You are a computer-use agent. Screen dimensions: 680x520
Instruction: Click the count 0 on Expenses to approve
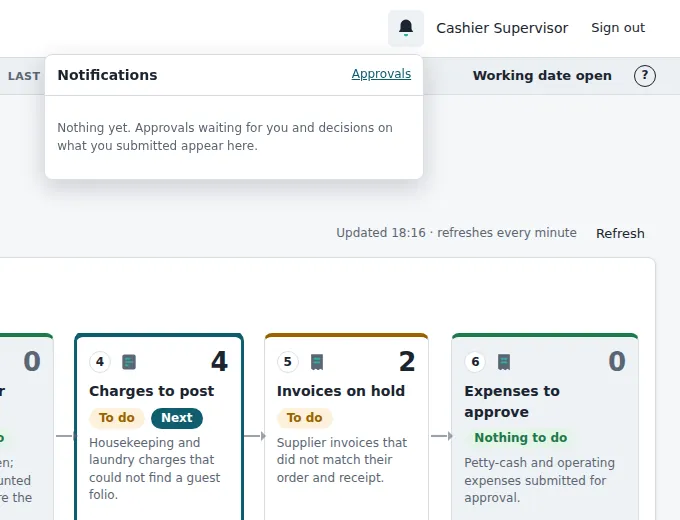tap(617, 361)
